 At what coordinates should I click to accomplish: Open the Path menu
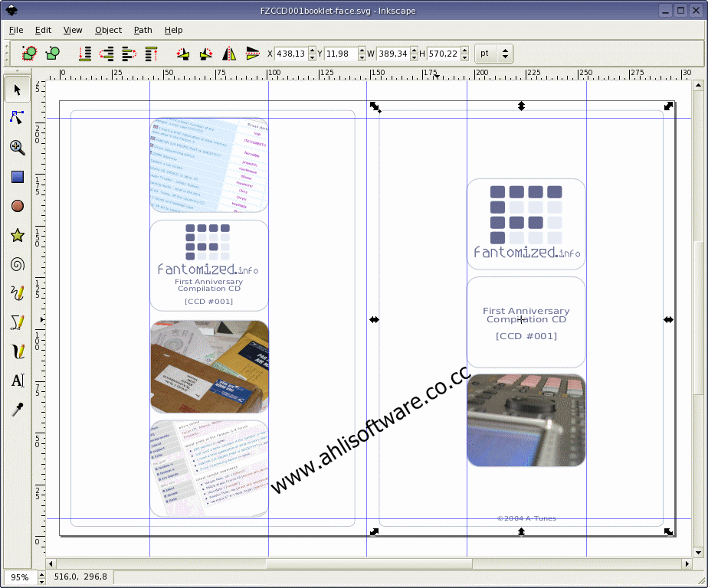click(x=143, y=30)
